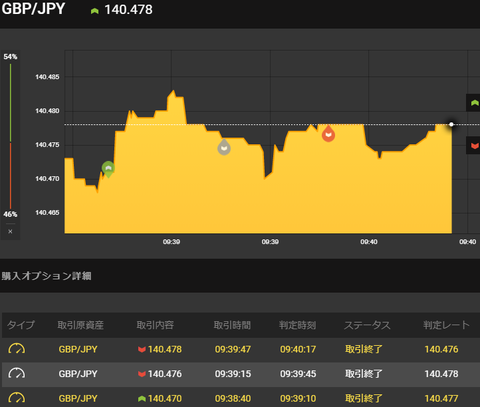Click GBP/JPY in the 09:39:47 trade row
This screenshot has width=480, height=407.
(78, 349)
